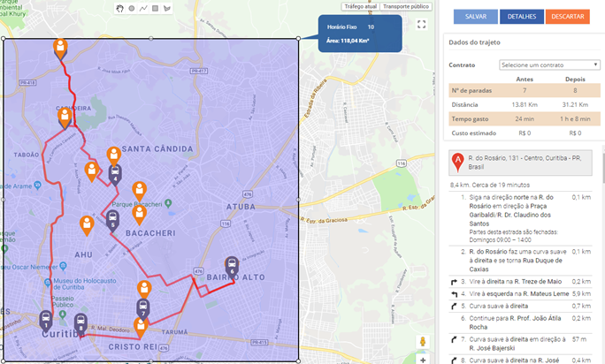Select the draw rectangle tool
The width and height of the screenshot is (605, 364).
(155, 8)
